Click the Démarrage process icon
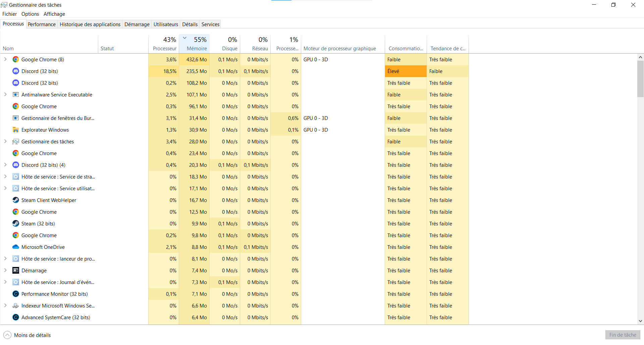 (15, 270)
